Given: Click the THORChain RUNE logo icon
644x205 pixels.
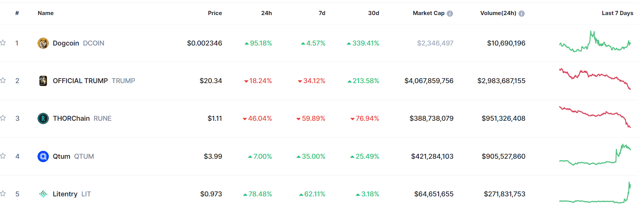Looking at the screenshot, I should coord(43,118).
